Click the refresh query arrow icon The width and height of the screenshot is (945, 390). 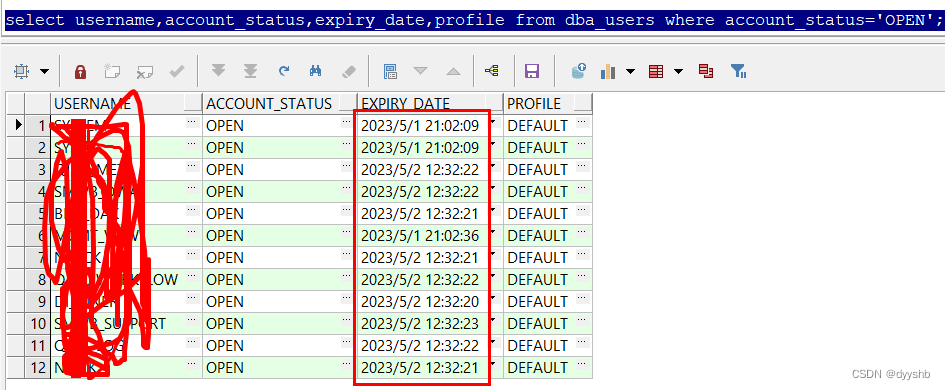tap(284, 71)
